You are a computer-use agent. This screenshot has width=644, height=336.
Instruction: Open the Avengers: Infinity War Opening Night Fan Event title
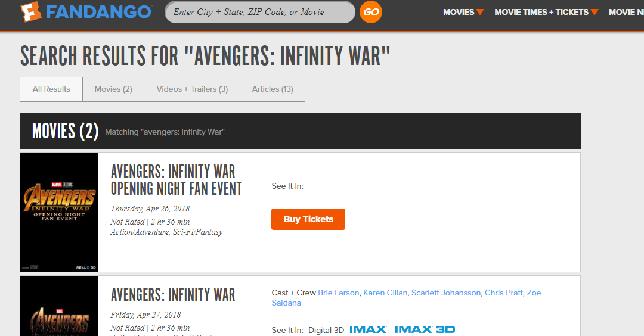coord(177,180)
